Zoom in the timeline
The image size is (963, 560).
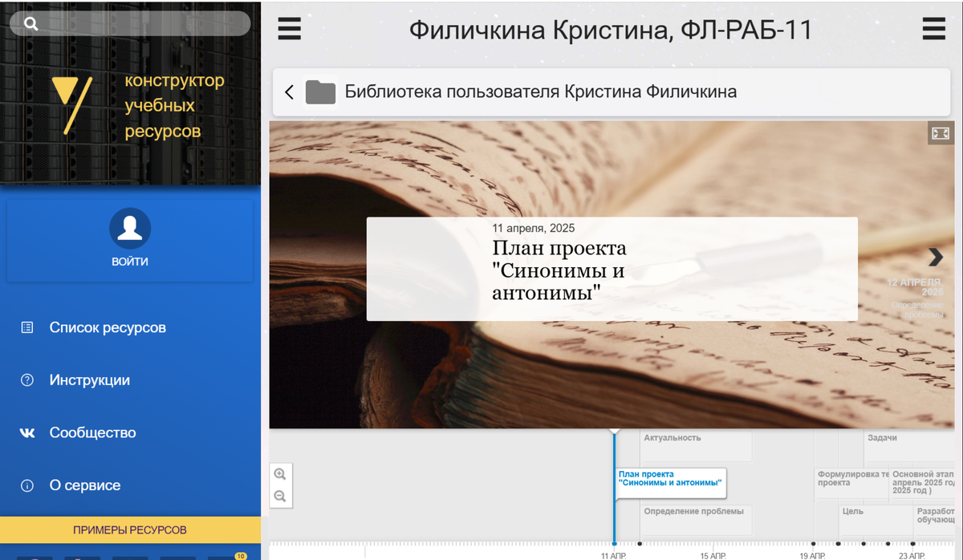coord(280,474)
